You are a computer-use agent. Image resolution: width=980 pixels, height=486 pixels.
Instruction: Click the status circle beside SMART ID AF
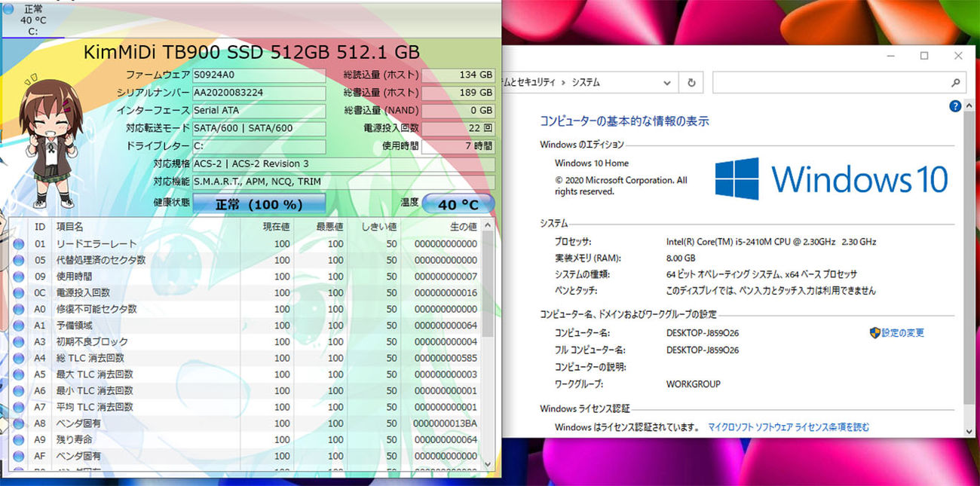click(x=18, y=456)
